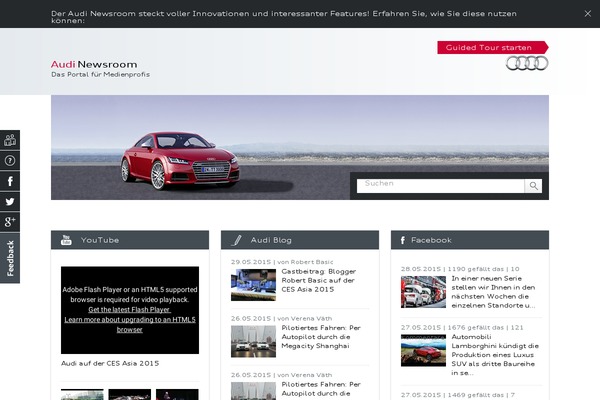Open Twitter from the left sidebar
Viewport: 600px width, 400px height.
[x=10, y=201]
